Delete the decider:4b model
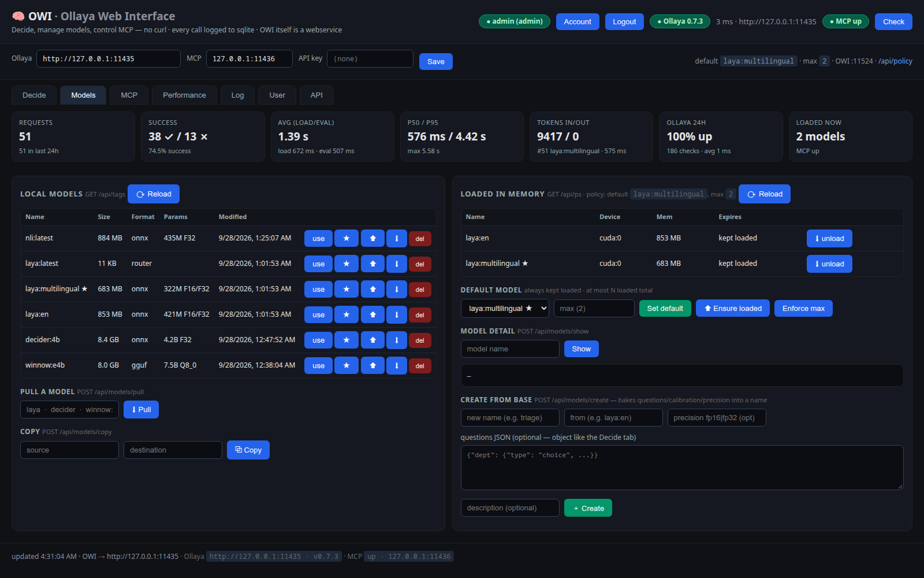The height and width of the screenshot is (578, 924). (x=420, y=340)
